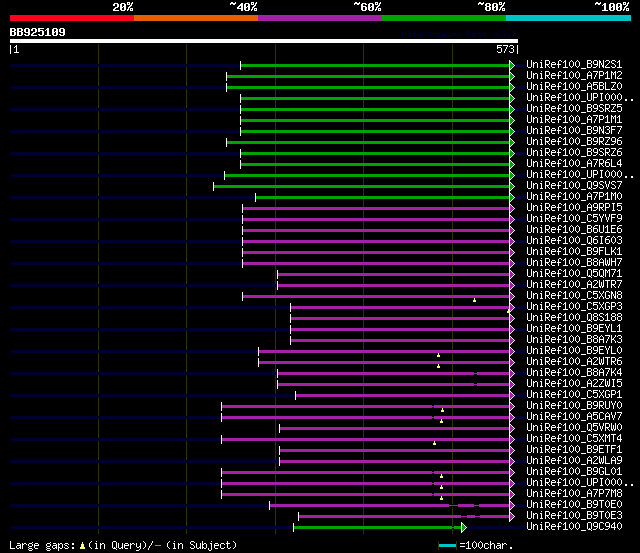Open hit UniRef100_A7R6L4
Viewport: 640px width, 553px height.
click(574, 164)
